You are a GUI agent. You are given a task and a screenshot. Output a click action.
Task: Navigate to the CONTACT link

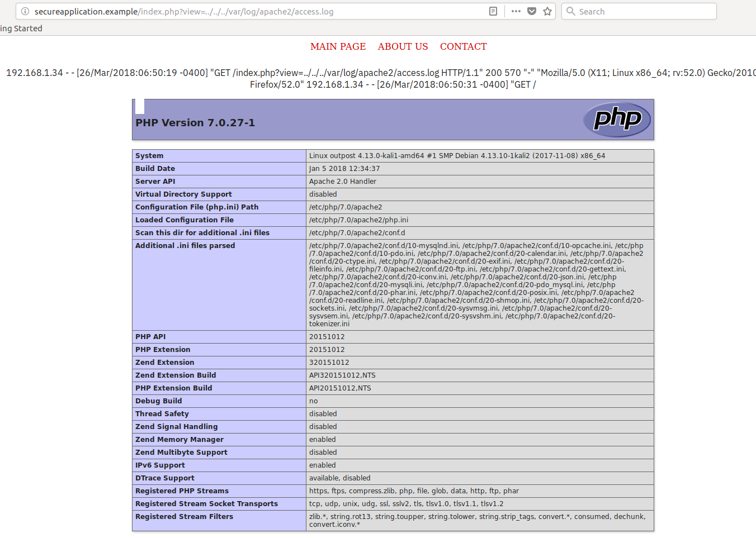click(463, 46)
